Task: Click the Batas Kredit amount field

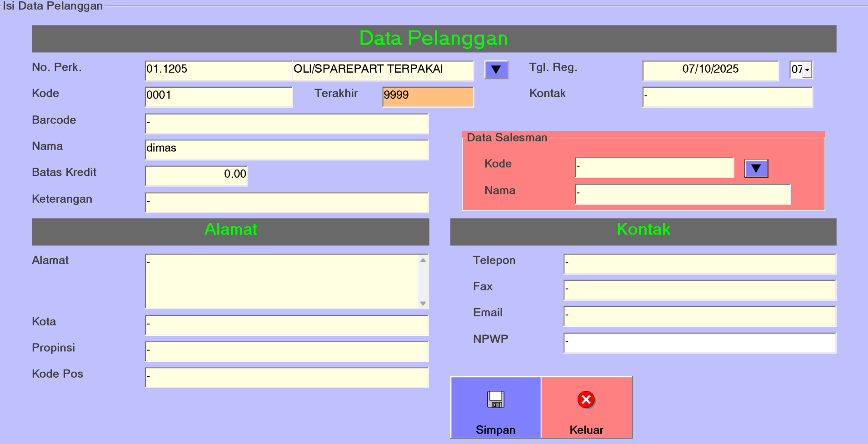Action: pyautogui.click(x=196, y=175)
